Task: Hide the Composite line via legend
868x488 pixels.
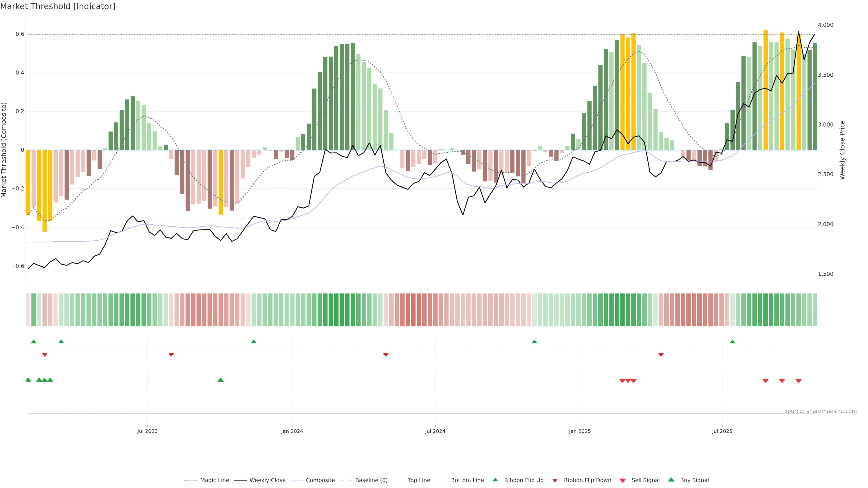Action: [x=320, y=480]
